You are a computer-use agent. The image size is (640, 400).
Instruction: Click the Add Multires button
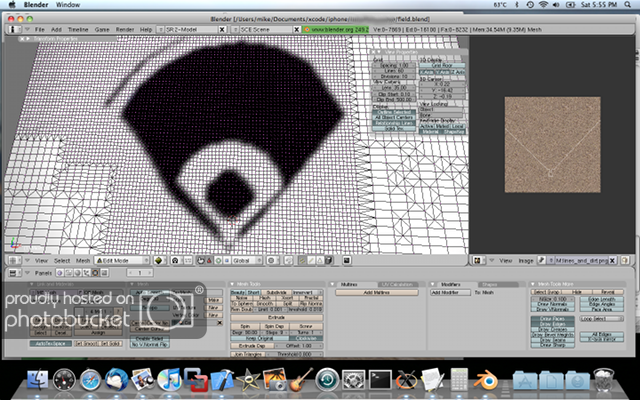[x=377, y=292]
